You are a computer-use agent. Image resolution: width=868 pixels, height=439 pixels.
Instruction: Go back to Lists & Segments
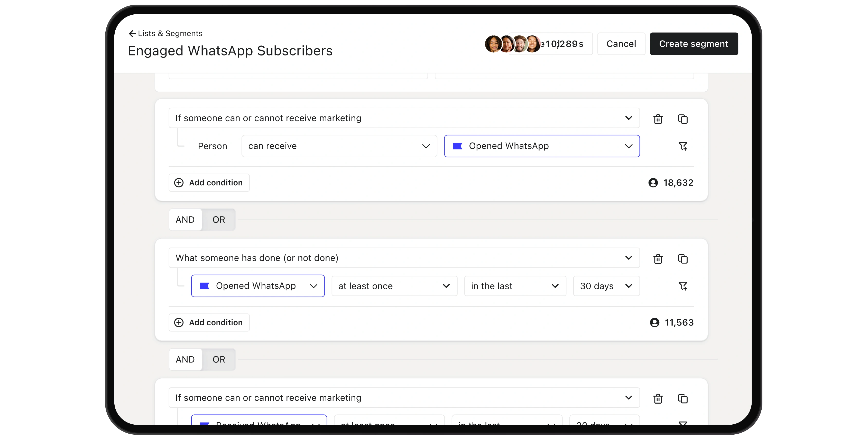click(165, 33)
